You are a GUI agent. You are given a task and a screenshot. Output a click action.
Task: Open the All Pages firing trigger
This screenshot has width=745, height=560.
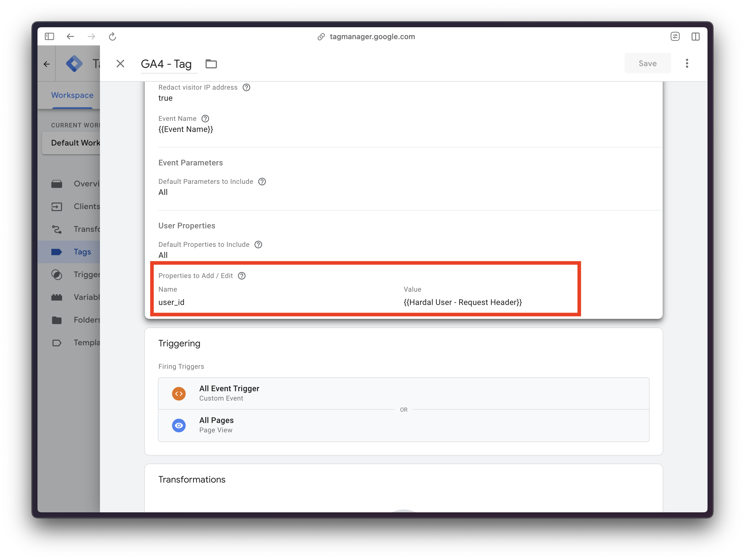click(403, 425)
